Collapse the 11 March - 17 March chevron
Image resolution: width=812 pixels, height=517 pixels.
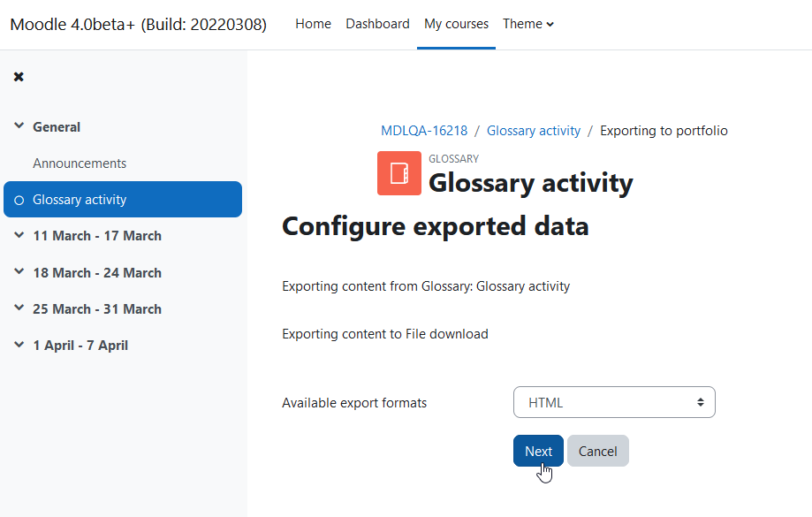(19, 235)
